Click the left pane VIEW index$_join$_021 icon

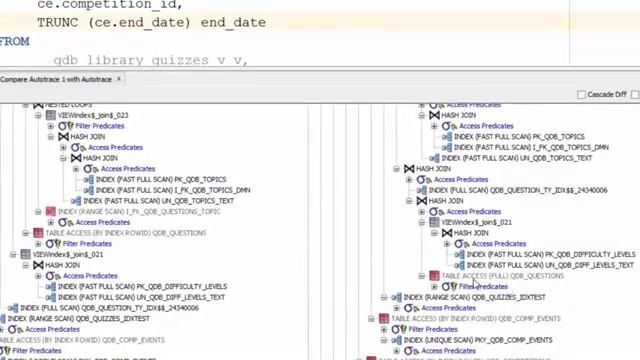25,254
